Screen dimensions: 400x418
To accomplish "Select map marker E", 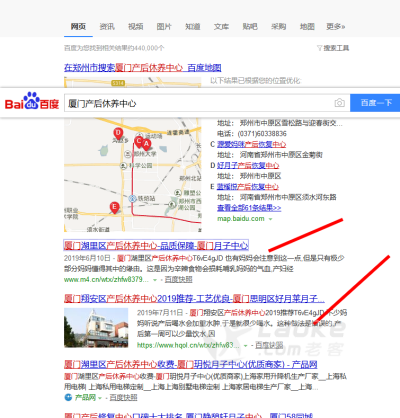I will tap(114, 208).
